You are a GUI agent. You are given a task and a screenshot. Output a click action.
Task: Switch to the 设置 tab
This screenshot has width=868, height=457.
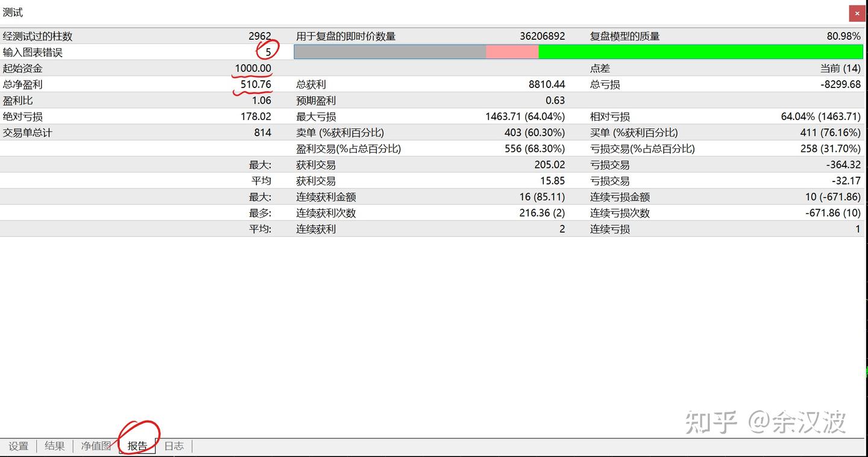click(x=19, y=446)
